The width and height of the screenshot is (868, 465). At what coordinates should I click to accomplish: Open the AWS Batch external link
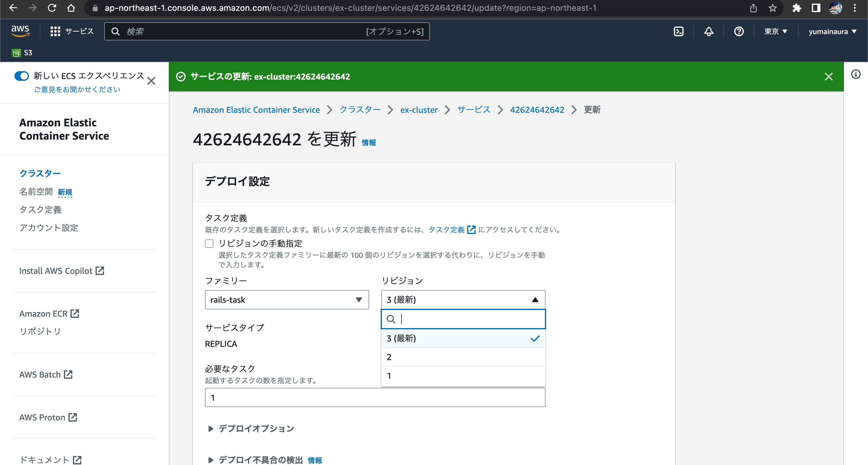coord(46,375)
